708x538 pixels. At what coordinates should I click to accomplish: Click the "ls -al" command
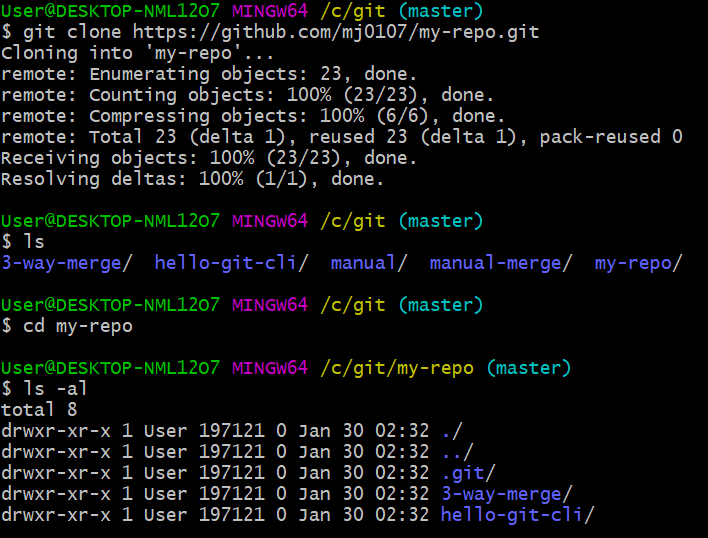coord(55,389)
